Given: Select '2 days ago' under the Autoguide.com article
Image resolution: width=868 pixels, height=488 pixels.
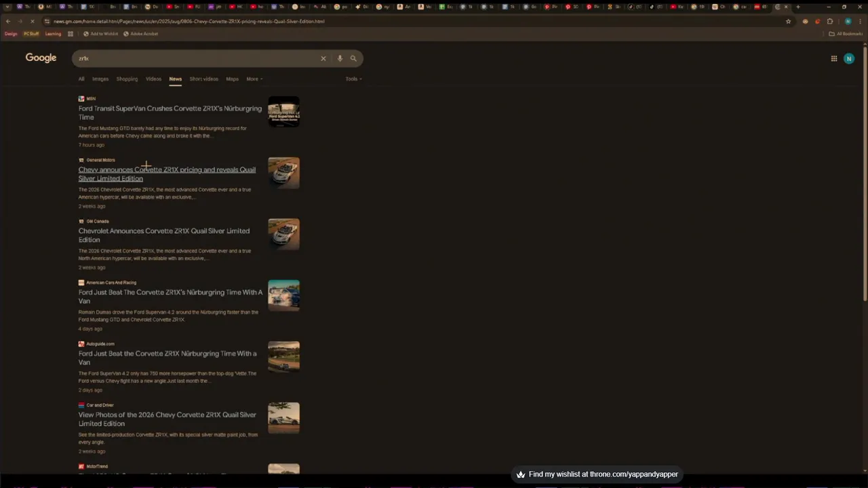Looking at the screenshot, I should point(90,390).
